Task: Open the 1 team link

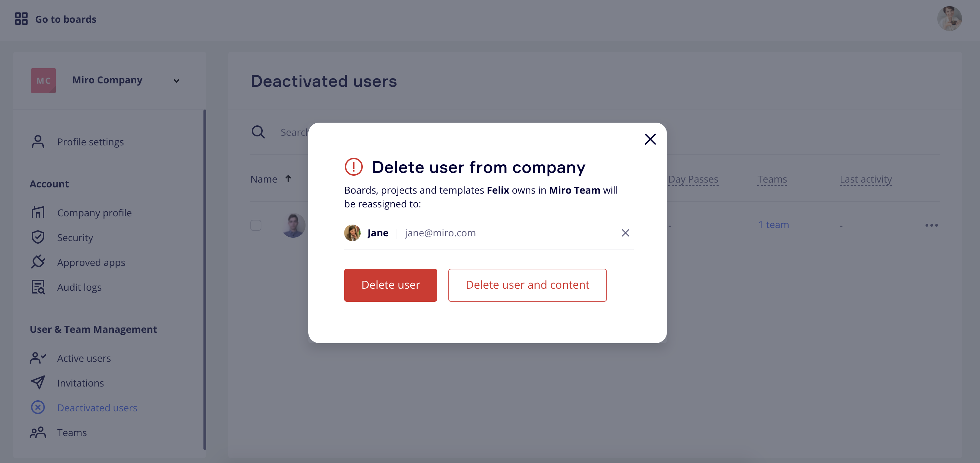Action: [773, 225]
